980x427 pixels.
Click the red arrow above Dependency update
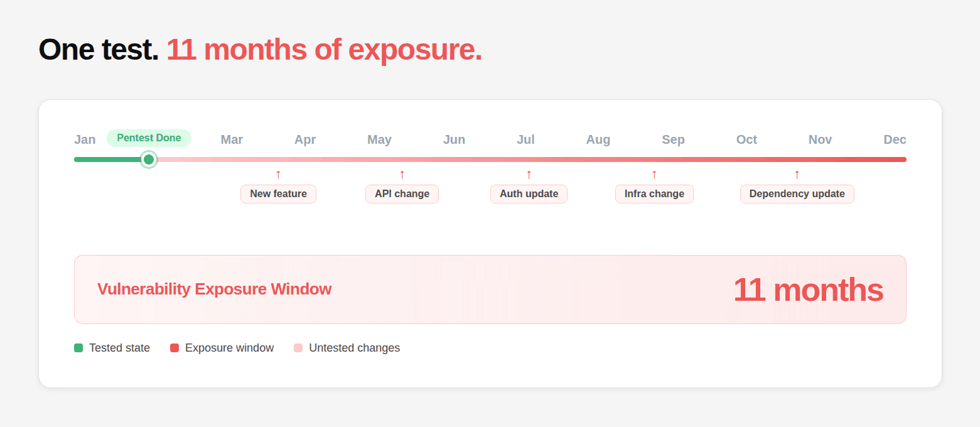coord(797,175)
